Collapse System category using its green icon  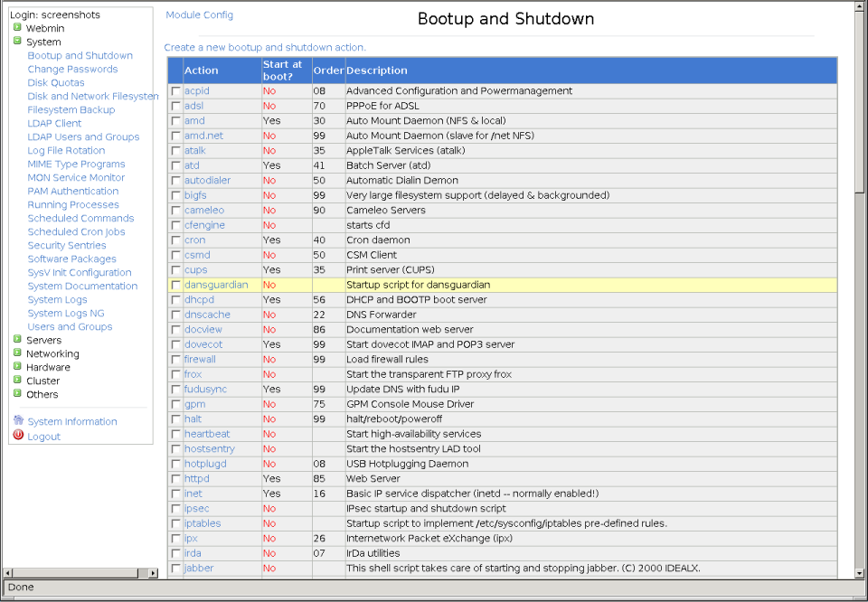tap(17, 41)
